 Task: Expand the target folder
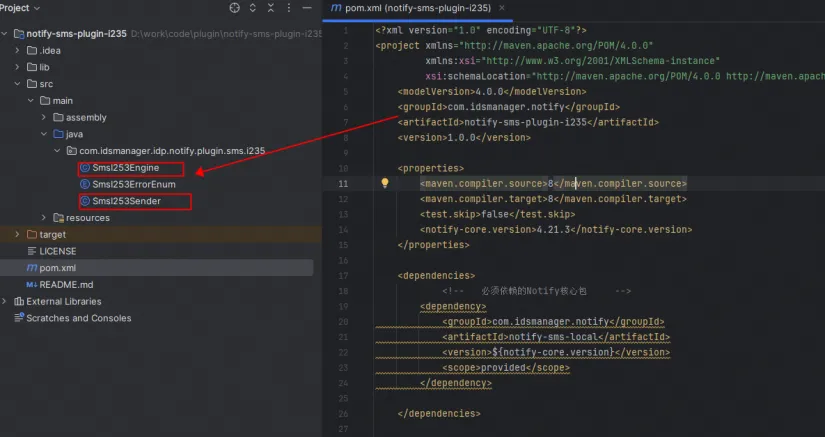[18, 235]
